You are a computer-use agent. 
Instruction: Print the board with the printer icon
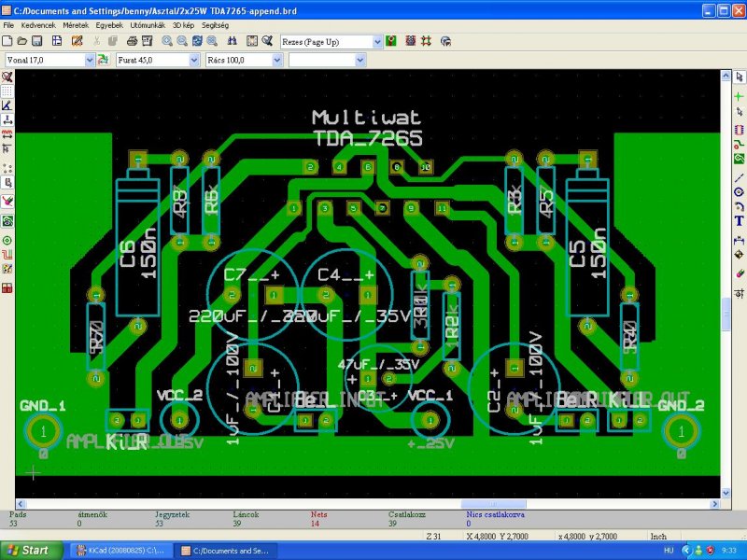point(132,41)
